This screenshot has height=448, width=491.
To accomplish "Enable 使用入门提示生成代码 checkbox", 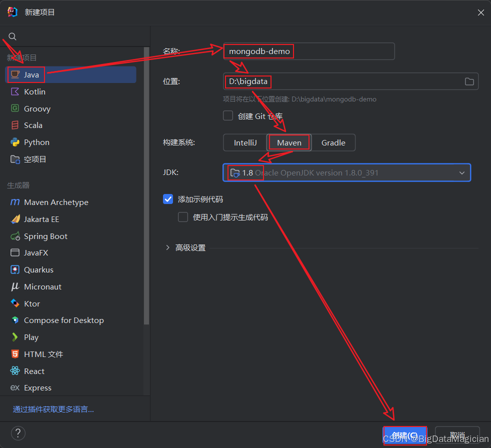I will (183, 217).
